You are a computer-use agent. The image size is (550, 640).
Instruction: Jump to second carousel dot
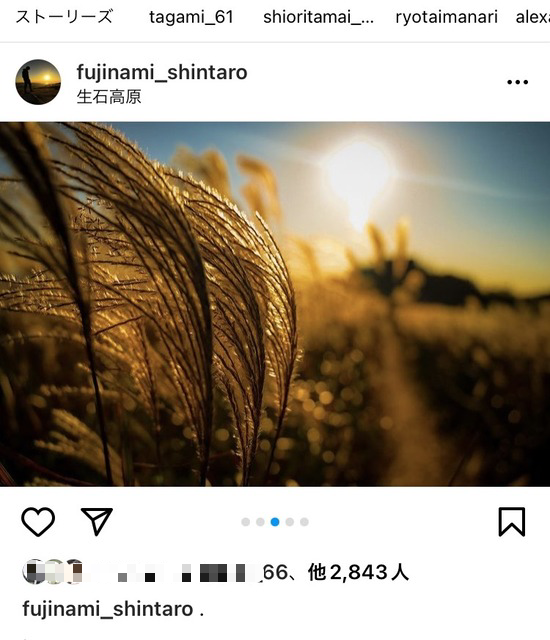[x=260, y=522]
